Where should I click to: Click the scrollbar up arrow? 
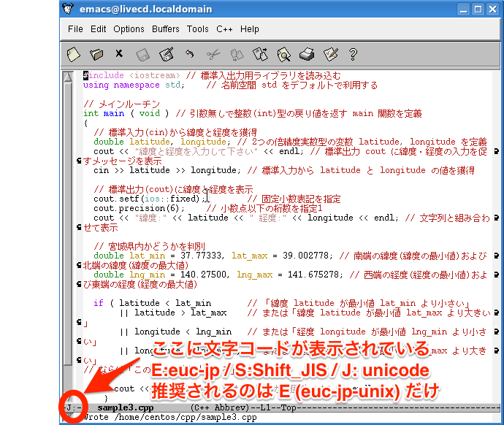pyautogui.click(x=67, y=77)
